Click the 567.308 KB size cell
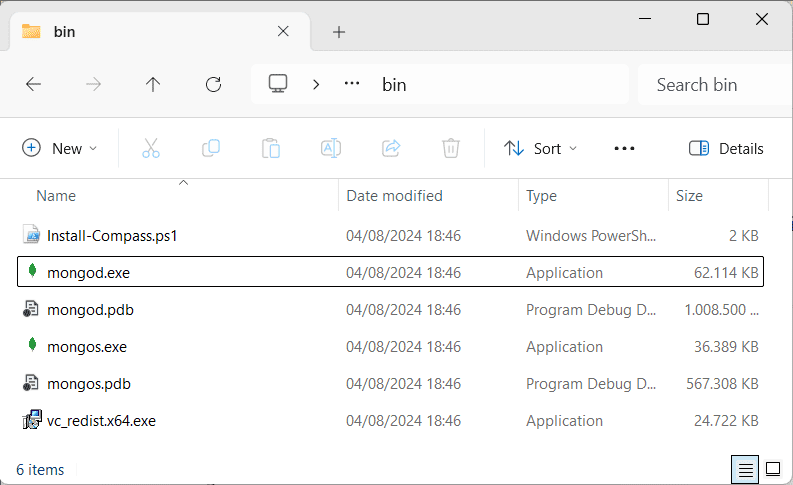Image resolution: width=793 pixels, height=485 pixels. [x=722, y=384]
